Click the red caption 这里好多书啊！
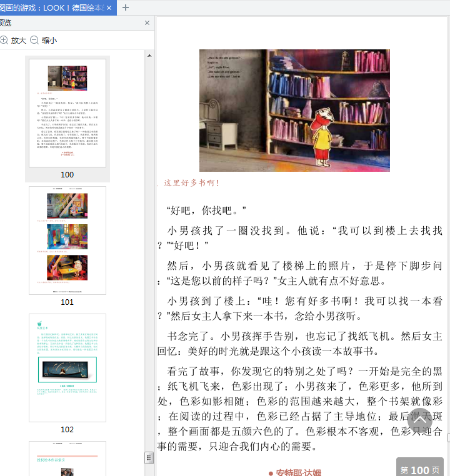 point(191,183)
